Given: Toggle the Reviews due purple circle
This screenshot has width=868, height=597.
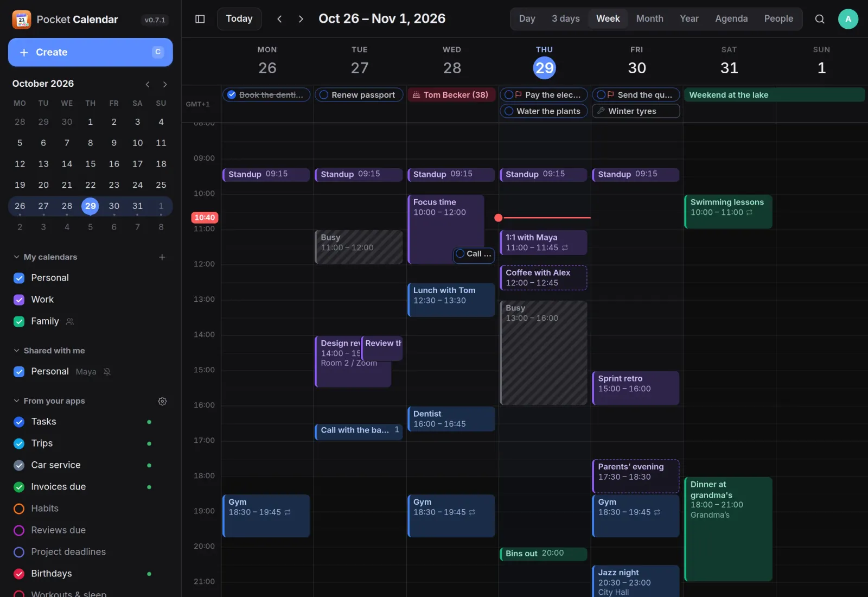Looking at the screenshot, I should (19, 530).
